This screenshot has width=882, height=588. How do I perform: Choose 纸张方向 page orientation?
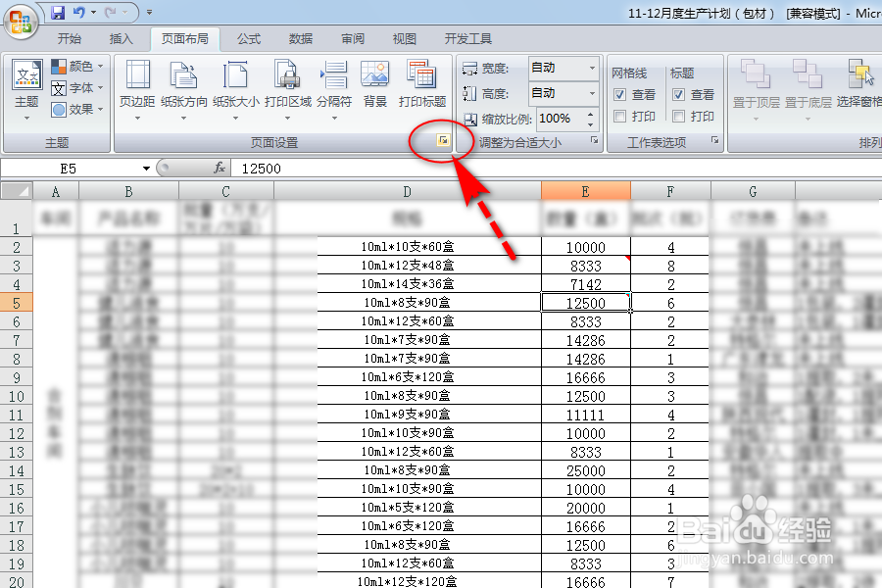pos(184,90)
